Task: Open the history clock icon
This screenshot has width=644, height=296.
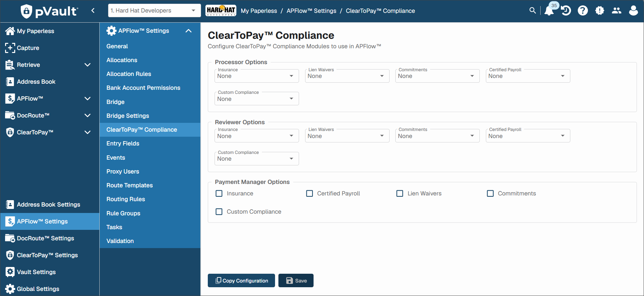Action: pos(566,10)
